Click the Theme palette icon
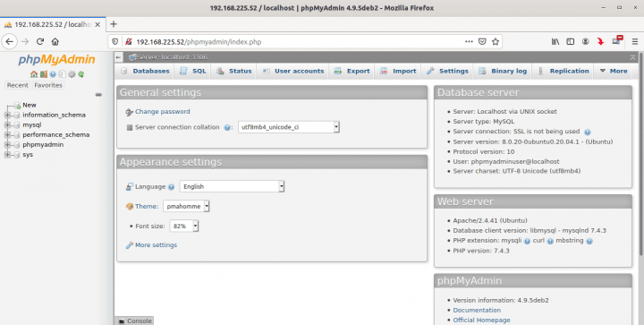The image size is (644, 325). click(130, 206)
